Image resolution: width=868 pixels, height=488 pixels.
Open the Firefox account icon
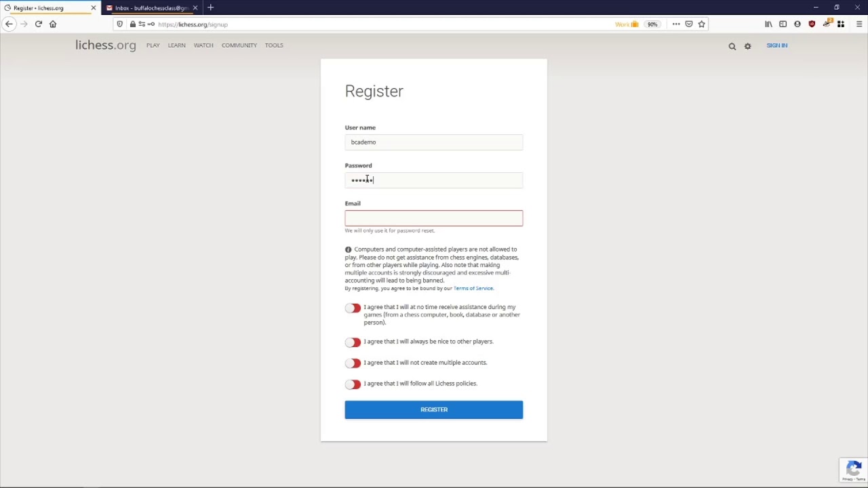coord(797,24)
